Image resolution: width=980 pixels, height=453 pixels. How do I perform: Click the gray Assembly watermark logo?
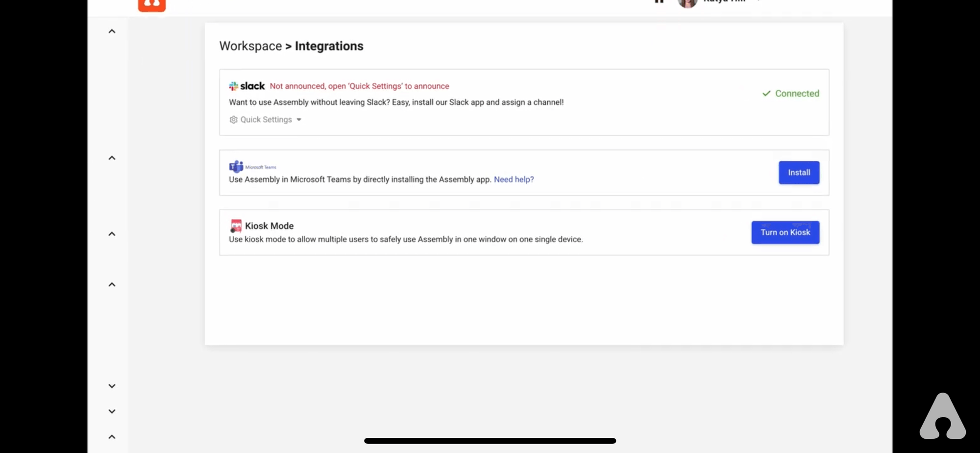coord(942,416)
